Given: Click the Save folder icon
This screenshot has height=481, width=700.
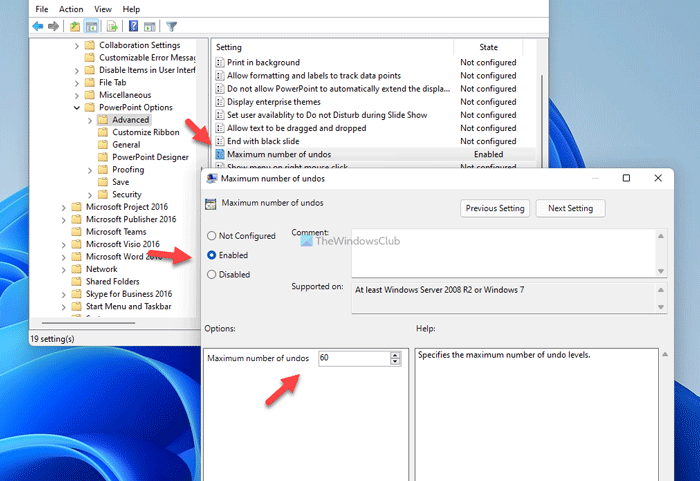Looking at the screenshot, I should 103,182.
